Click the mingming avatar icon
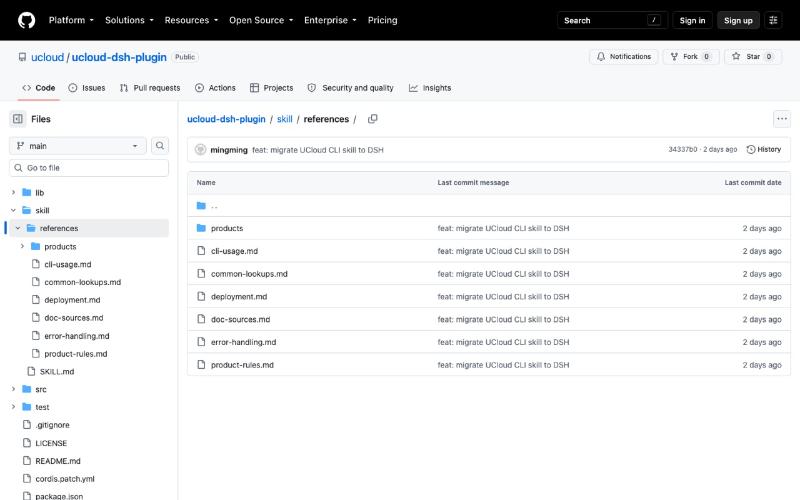Image resolution: width=800 pixels, height=500 pixels. pyautogui.click(x=201, y=149)
